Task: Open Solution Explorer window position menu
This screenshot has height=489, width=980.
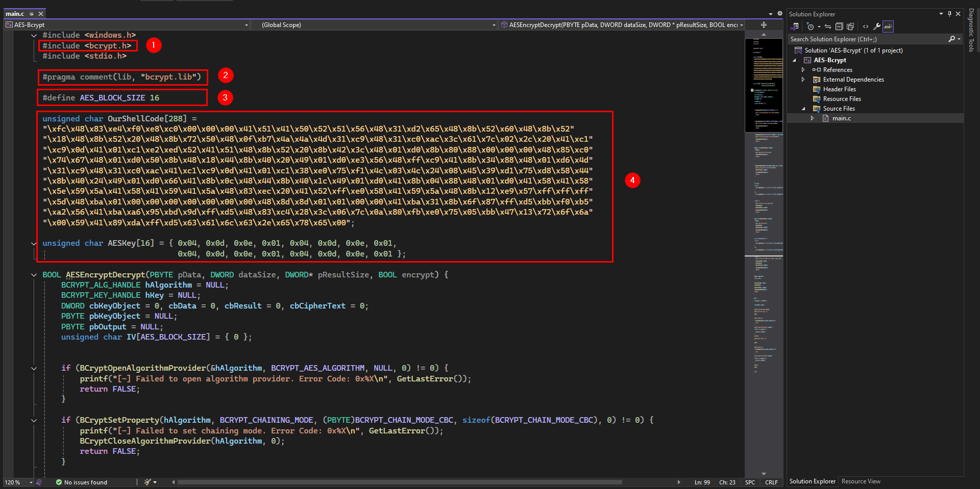Action: click(x=941, y=14)
